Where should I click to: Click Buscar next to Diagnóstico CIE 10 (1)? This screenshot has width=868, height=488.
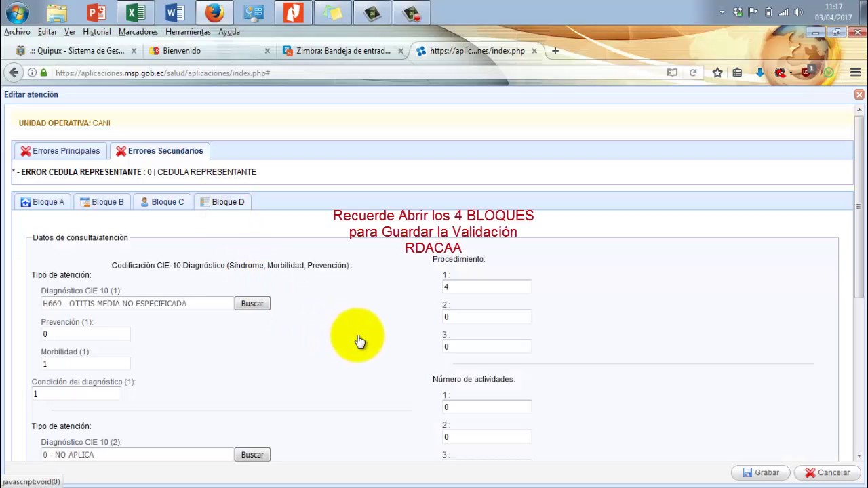[252, 304]
